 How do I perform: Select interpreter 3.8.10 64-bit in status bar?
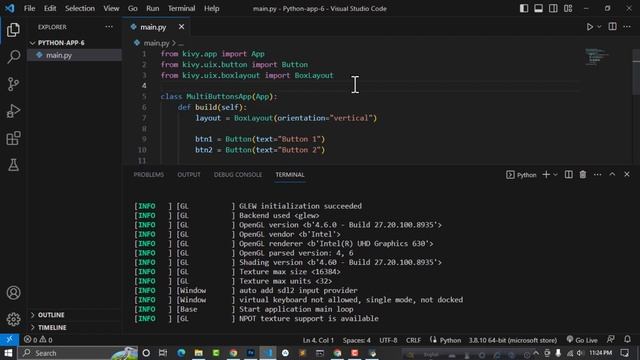(x=512, y=340)
